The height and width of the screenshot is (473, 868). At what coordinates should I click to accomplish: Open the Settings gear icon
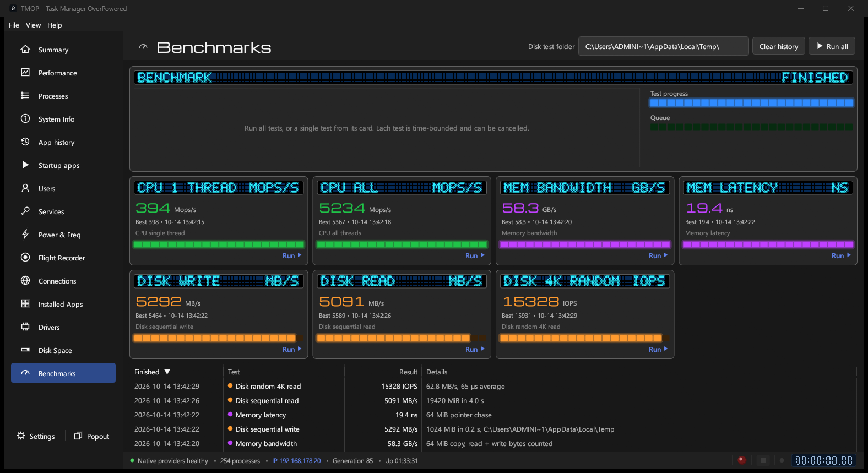tap(21, 436)
